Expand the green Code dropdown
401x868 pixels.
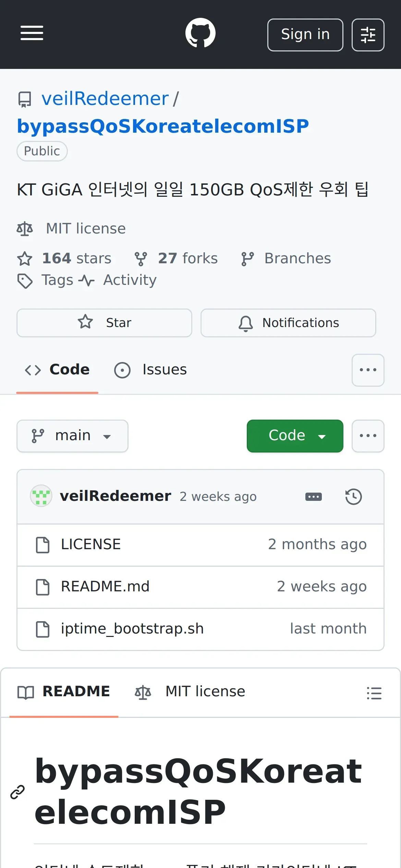[295, 436]
